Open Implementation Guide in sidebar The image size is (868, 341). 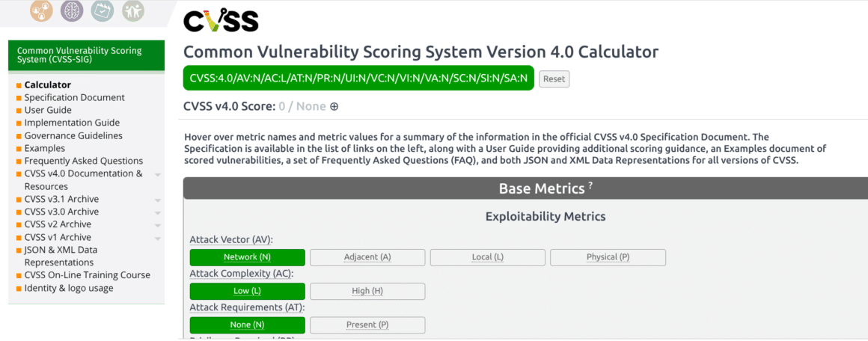pos(72,123)
